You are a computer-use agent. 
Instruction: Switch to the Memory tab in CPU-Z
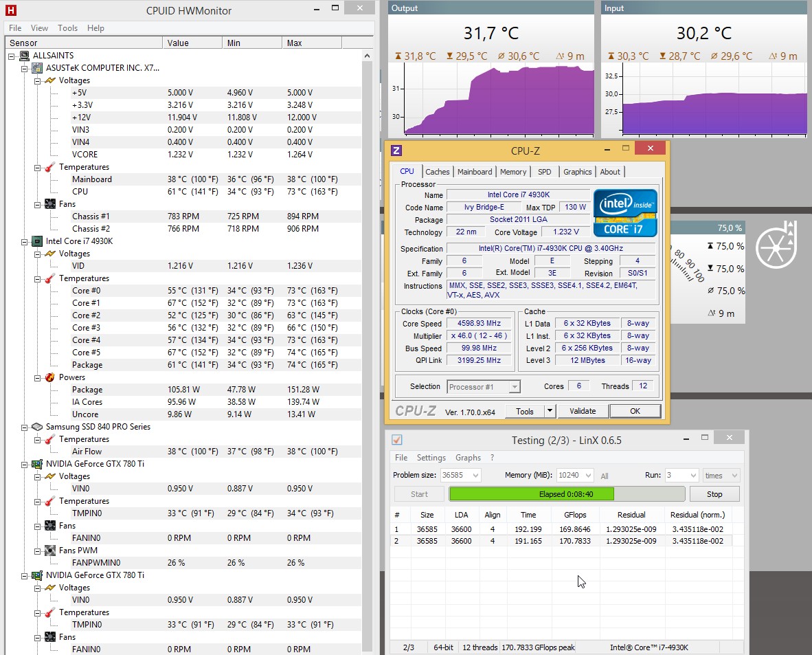[513, 172]
